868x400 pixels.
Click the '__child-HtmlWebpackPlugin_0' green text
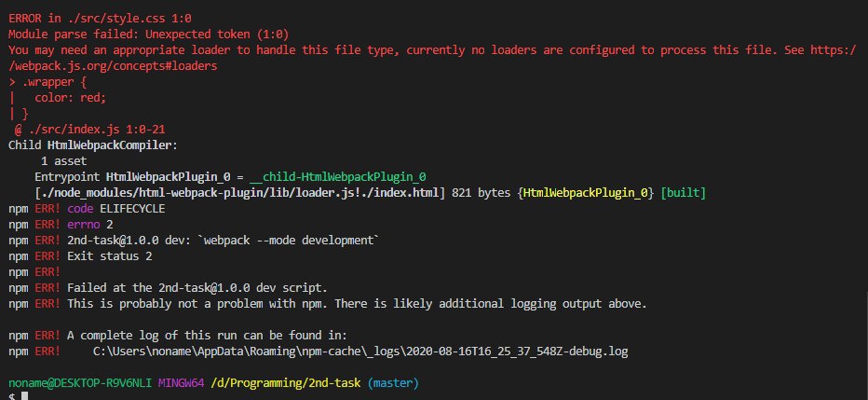(338, 177)
